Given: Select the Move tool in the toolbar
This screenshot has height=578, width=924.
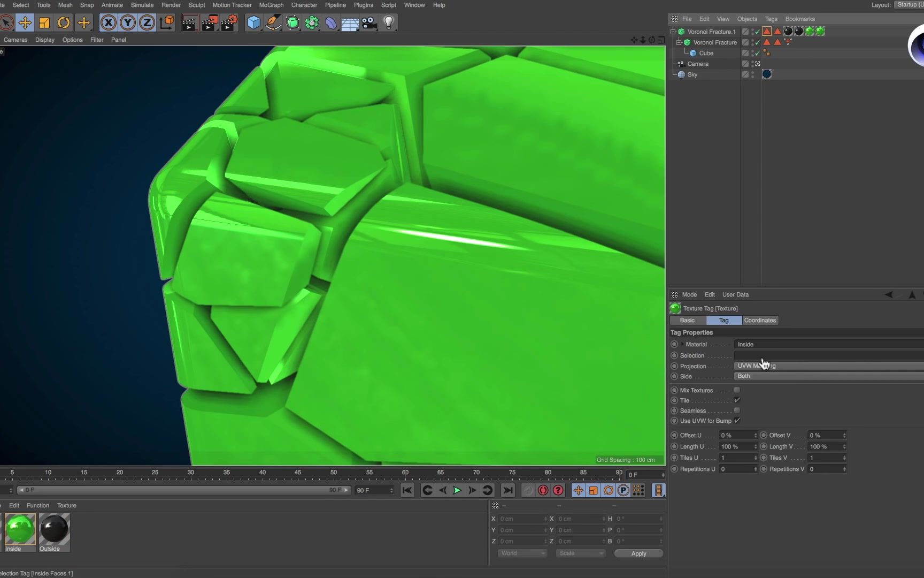Looking at the screenshot, I should pyautogui.click(x=25, y=22).
